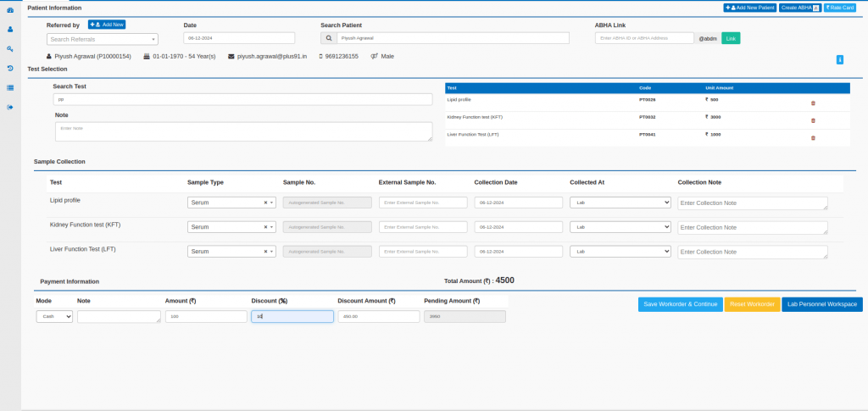Remove Kidney Function test via trash icon

813,120
